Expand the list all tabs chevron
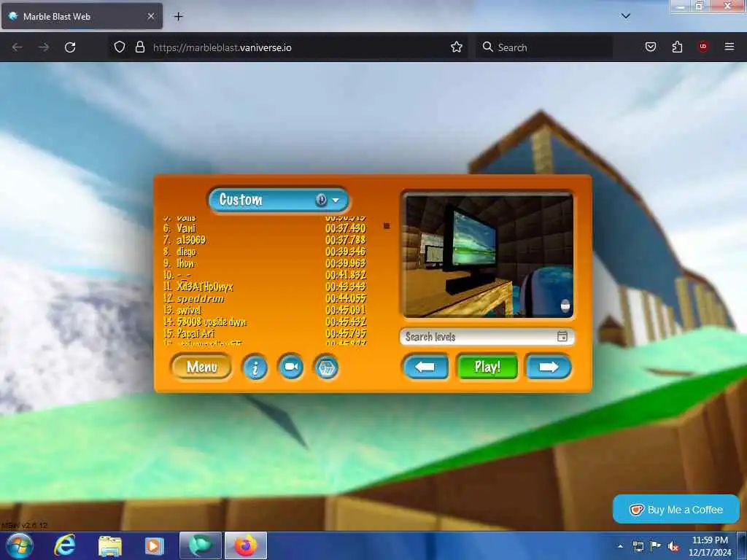 click(x=626, y=16)
